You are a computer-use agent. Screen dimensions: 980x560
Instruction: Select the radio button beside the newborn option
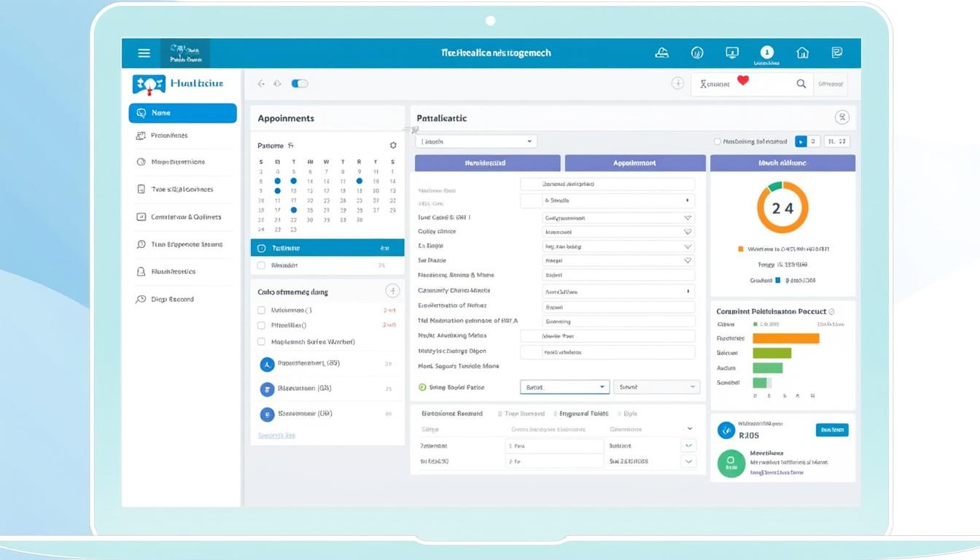click(717, 141)
